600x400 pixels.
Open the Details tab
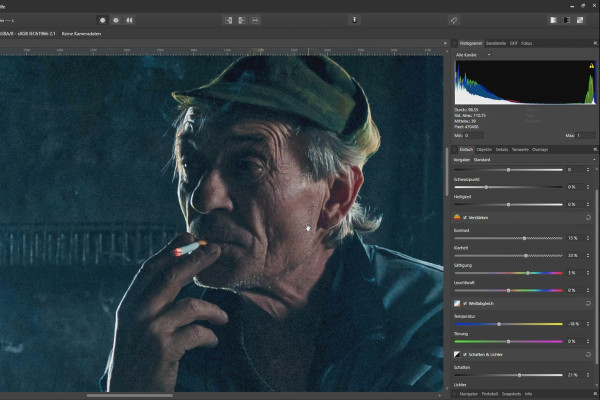[502, 150]
